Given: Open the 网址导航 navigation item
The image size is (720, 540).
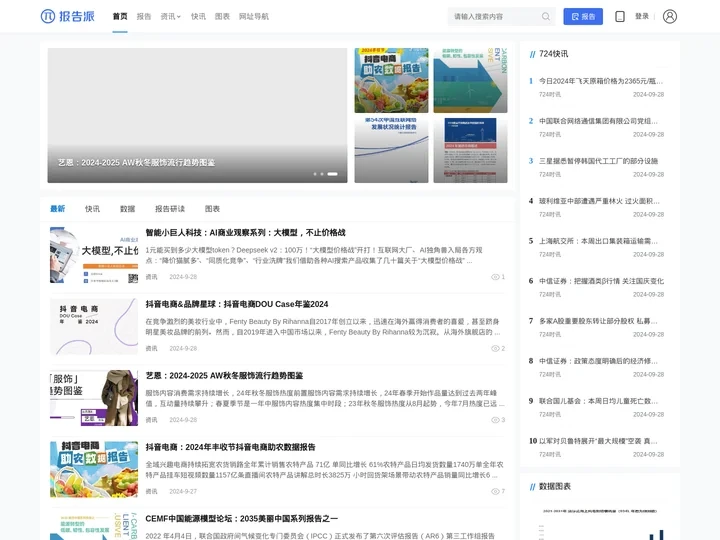Looking at the screenshot, I should tap(253, 17).
